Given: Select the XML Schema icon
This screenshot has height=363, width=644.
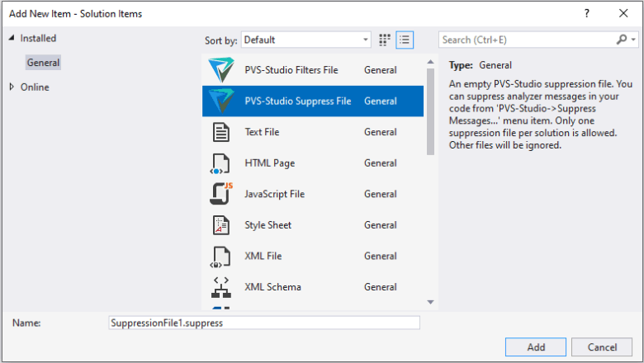Looking at the screenshot, I should point(221,287).
